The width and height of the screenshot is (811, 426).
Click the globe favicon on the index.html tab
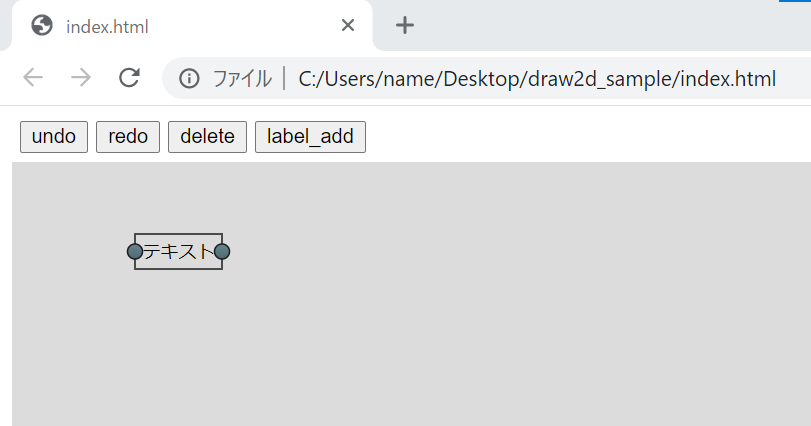(x=42, y=25)
